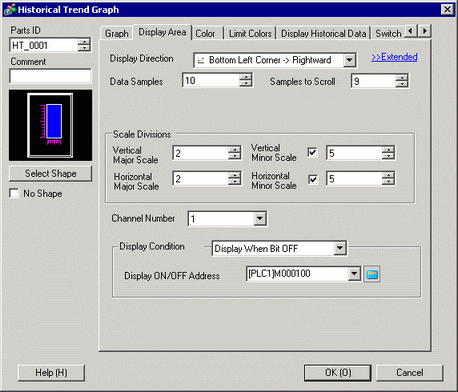Switch to the Limit Colors tab

(x=250, y=33)
